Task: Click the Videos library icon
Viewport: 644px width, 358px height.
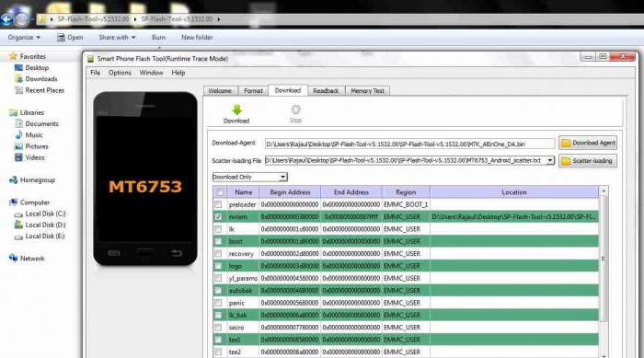Action: click(x=19, y=157)
